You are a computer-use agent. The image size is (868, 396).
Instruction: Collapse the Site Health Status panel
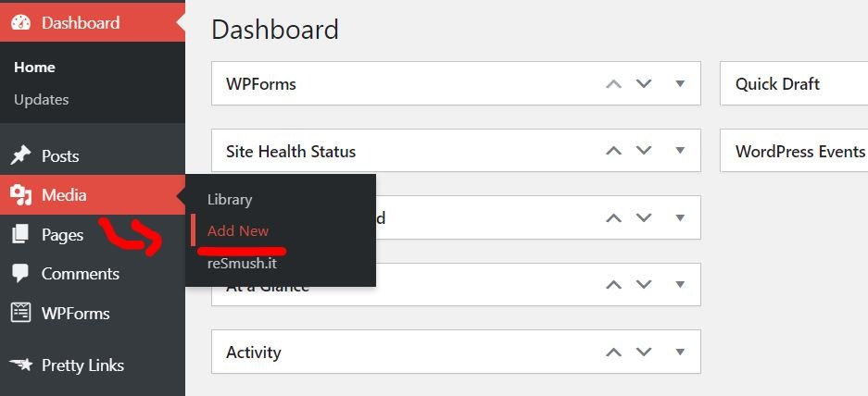(680, 151)
